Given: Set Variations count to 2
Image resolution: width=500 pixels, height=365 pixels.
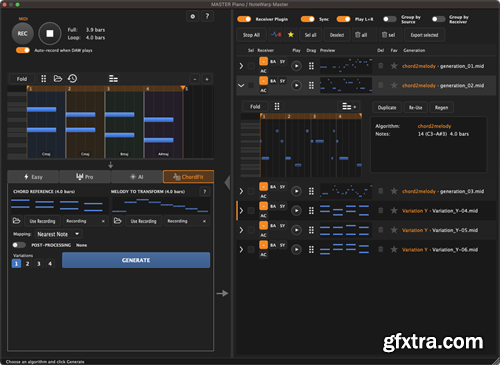Looking at the screenshot, I should tap(27, 264).
